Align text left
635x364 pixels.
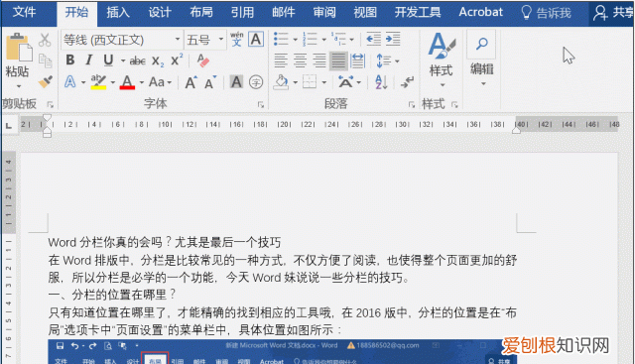coord(281,61)
